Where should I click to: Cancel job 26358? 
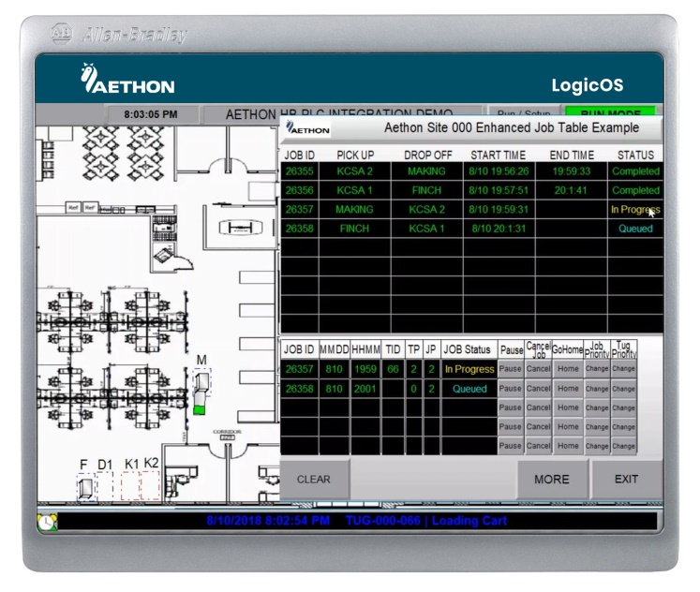pos(539,389)
